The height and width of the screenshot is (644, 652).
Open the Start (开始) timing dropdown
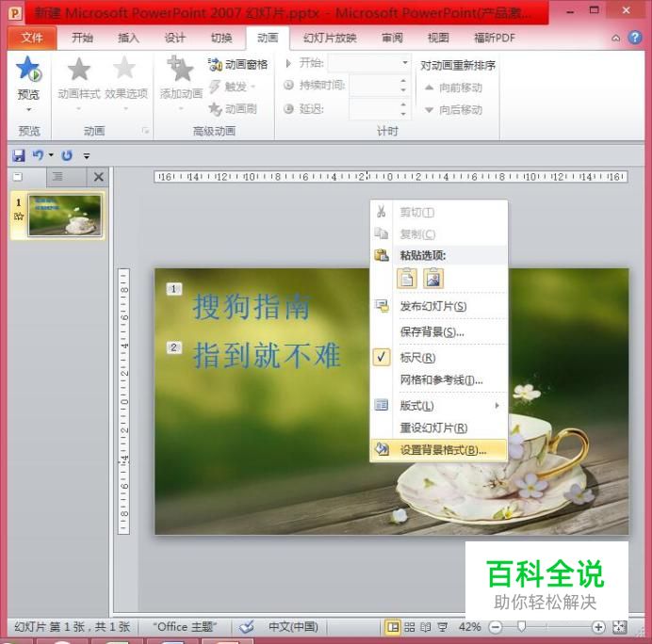[404, 63]
